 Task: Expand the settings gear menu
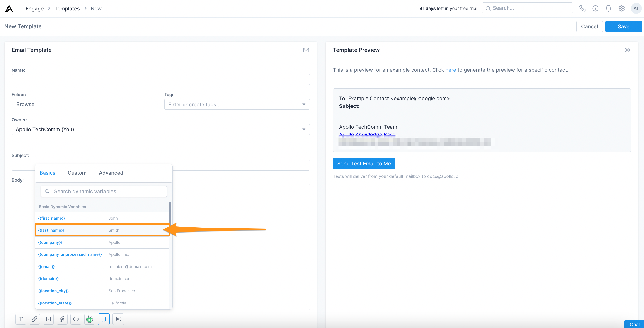(622, 8)
